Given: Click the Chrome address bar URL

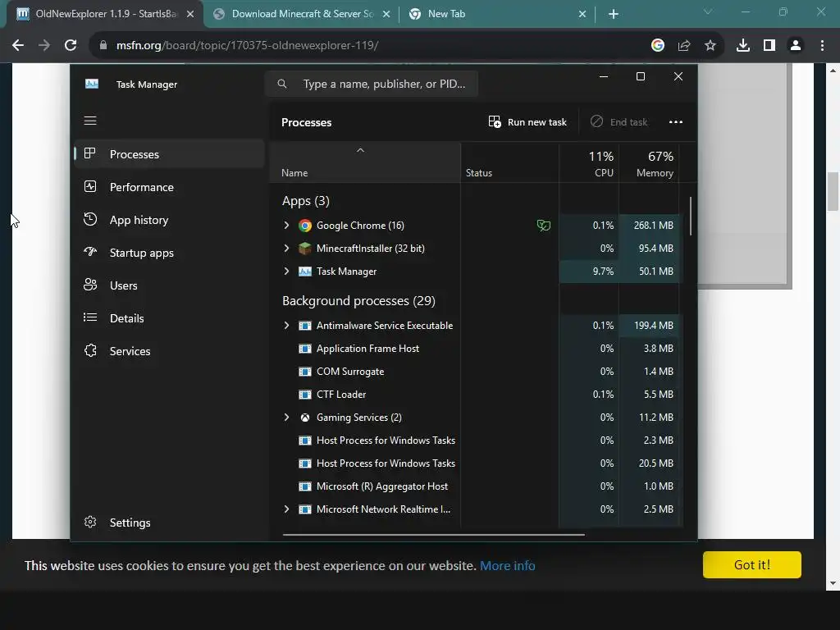Looking at the screenshot, I should pyautogui.click(x=247, y=46).
